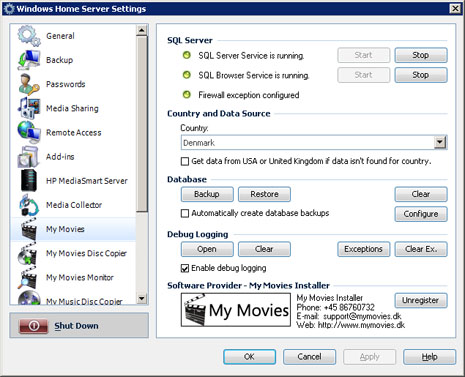Open Add-ins settings page

pos(60,157)
